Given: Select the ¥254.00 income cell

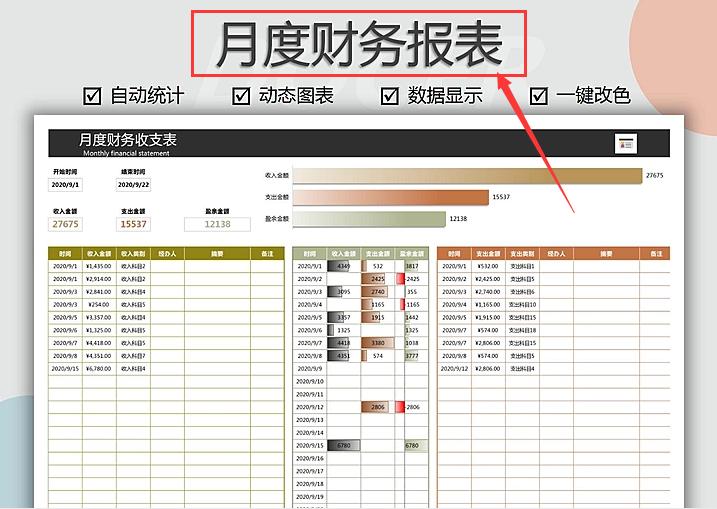Looking at the screenshot, I should pos(99,304).
